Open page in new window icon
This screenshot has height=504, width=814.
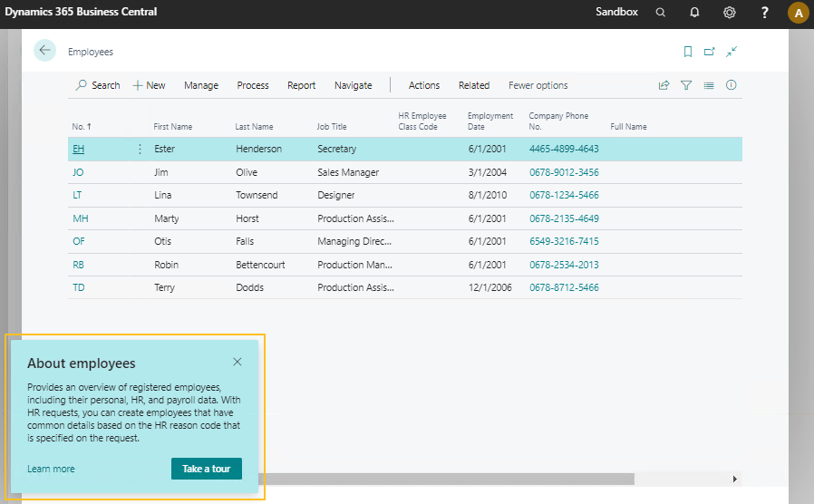click(709, 52)
